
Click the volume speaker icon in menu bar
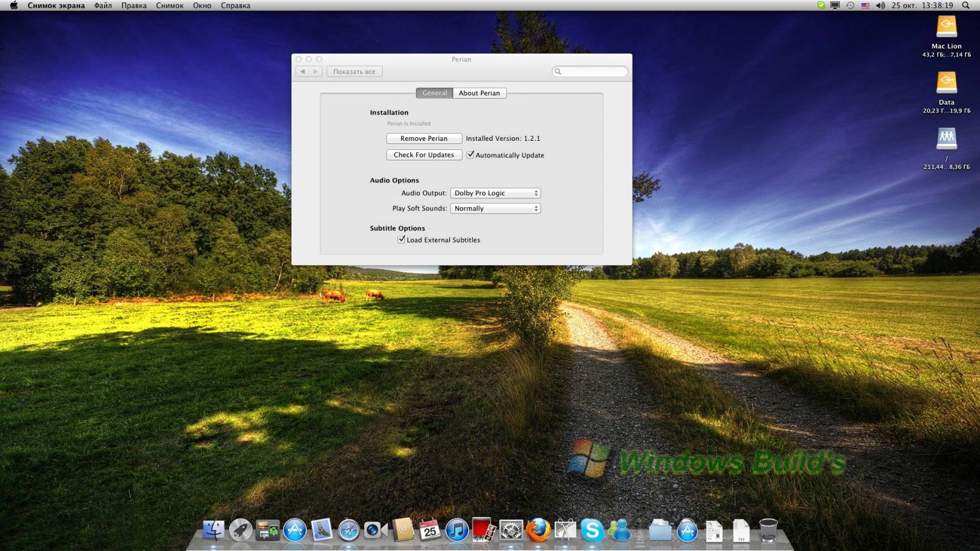pos(880,6)
